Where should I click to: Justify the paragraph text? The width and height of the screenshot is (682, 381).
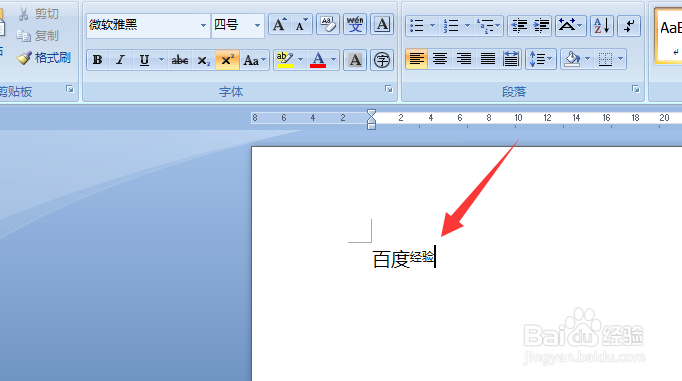coord(488,59)
